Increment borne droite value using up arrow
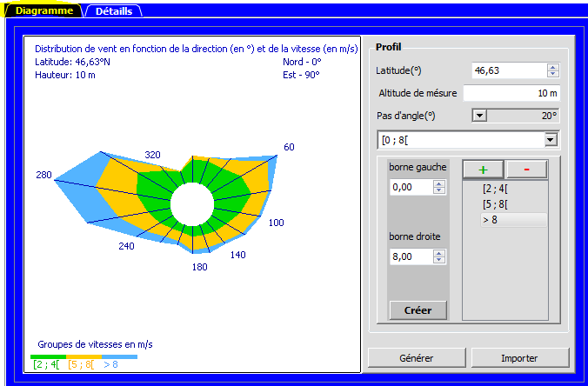 tap(439, 253)
